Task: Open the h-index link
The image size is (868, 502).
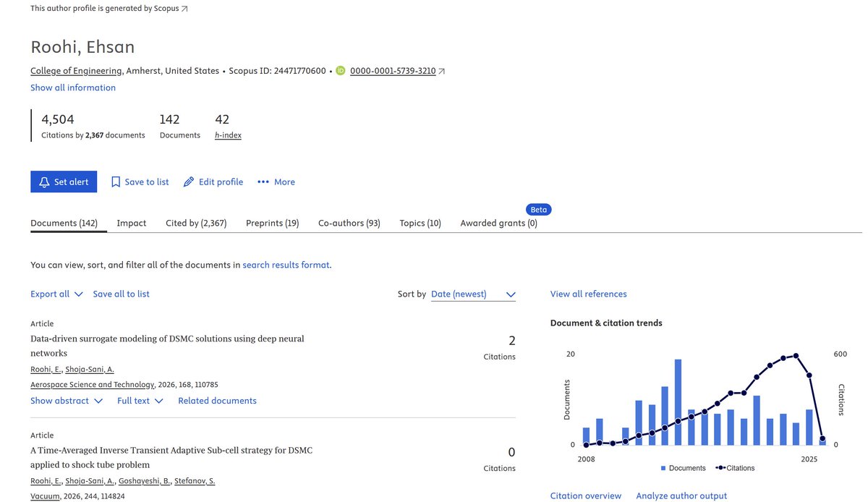Action: (x=228, y=135)
